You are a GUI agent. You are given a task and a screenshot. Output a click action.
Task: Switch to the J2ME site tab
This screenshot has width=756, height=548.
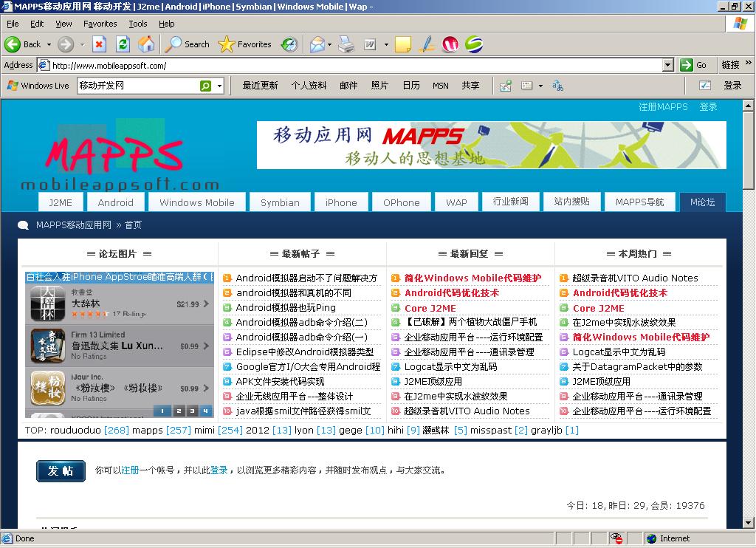[x=61, y=202]
